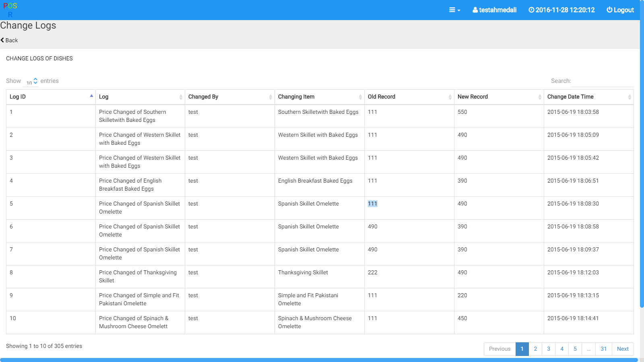This screenshot has width=644, height=362.
Task: Click the Next pagination button
Action: (623, 349)
